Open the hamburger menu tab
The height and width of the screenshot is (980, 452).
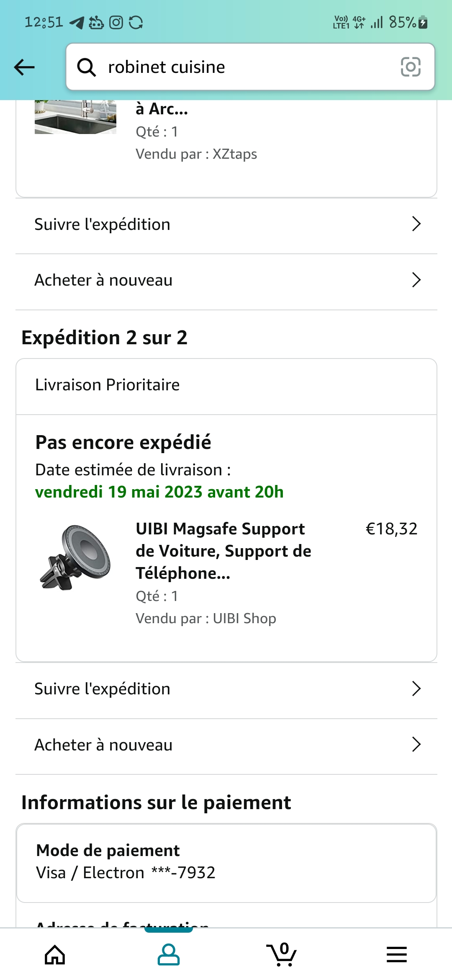pos(396,955)
